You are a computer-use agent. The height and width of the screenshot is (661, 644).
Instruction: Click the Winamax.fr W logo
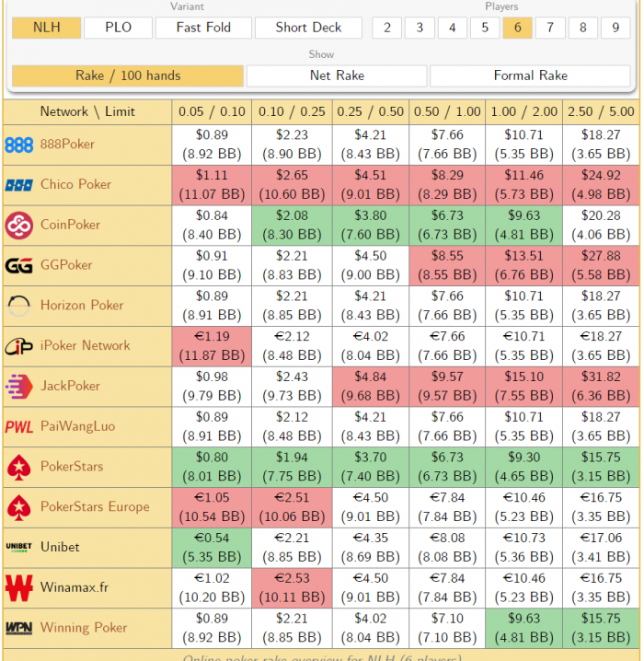[19, 588]
